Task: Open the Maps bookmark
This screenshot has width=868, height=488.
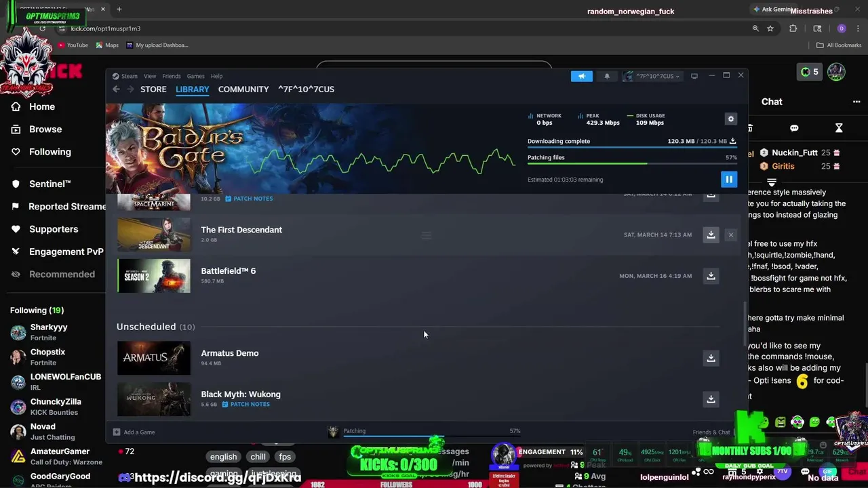Action: pyautogui.click(x=107, y=45)
